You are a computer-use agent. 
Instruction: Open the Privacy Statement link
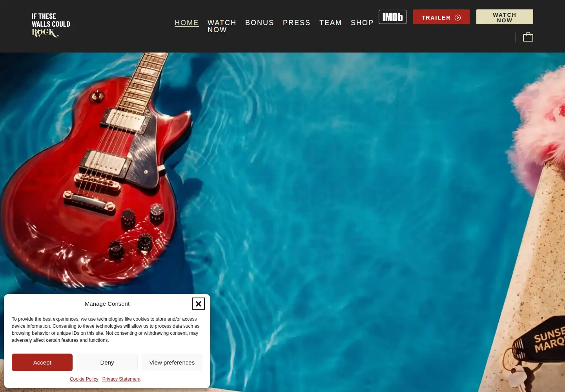pos(121,379)
